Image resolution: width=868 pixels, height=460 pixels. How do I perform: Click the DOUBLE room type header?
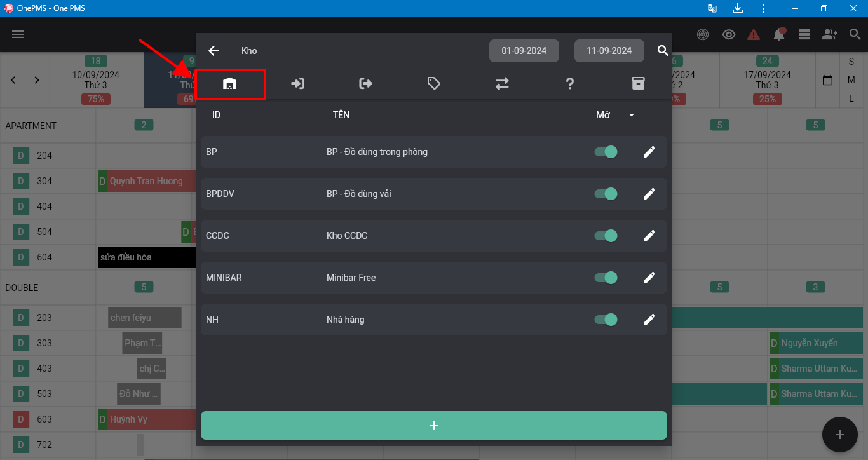tap(22, 288)
